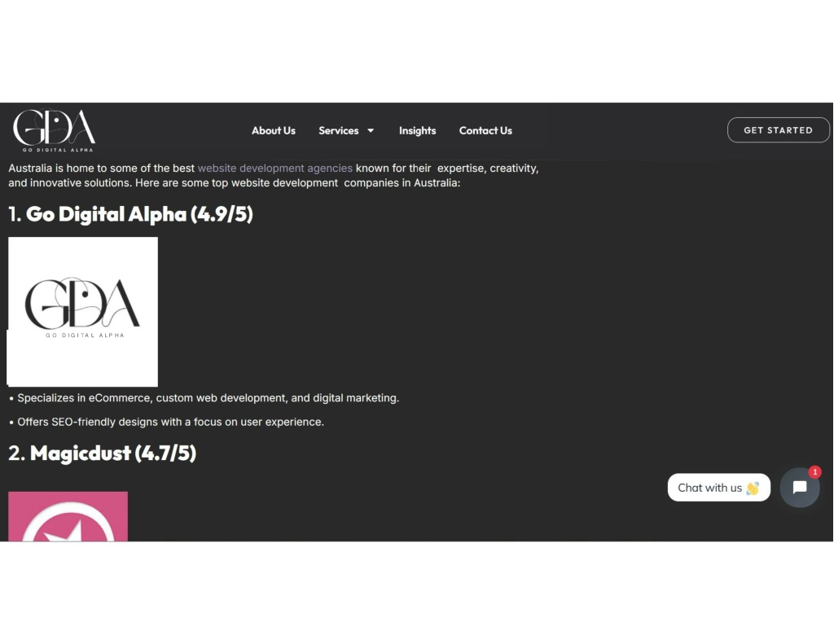Open the About Us menu item
This screenshot has width=834, height=644.
coord(274,130)
